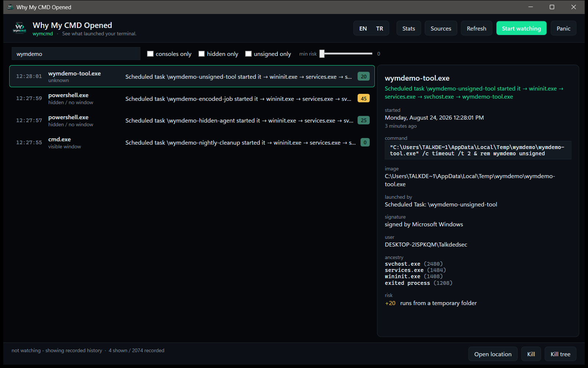Click the wymcmd app logo icon
Screen dimensions: 588x368
[19, 28]
